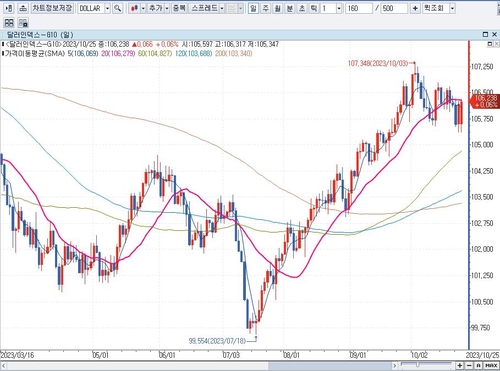Click the total bars field showing 500
The image size is (500, 371).
point(394,8)
